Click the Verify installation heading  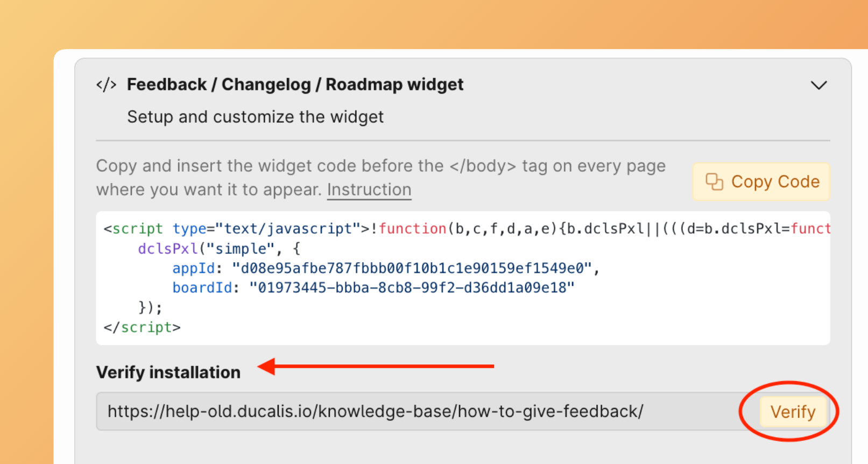point(168,372)
